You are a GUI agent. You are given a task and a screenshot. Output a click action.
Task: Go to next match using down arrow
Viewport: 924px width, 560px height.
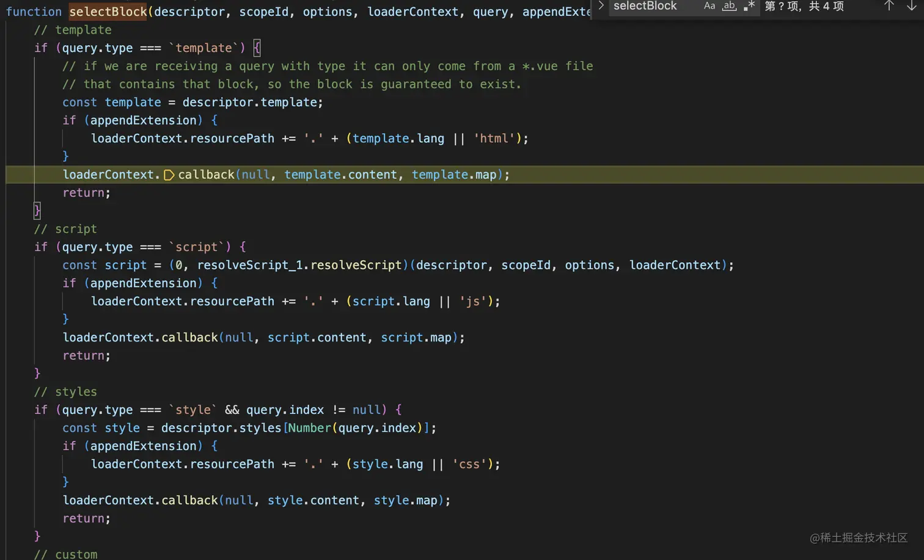click(911, 6)
